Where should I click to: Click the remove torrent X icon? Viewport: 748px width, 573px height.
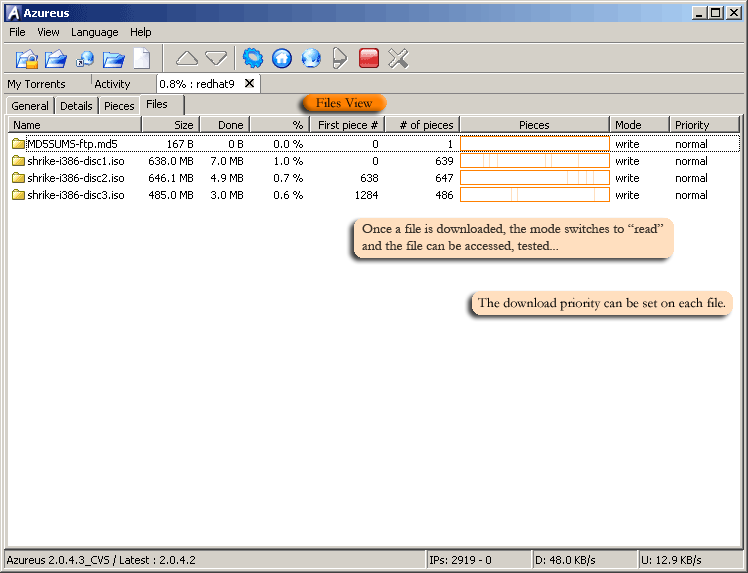point(398,59)
